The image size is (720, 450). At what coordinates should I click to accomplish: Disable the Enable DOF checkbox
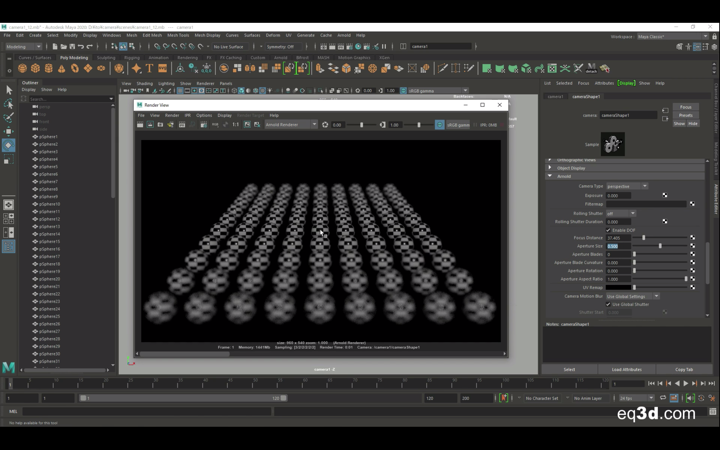(x=608, y=230)
